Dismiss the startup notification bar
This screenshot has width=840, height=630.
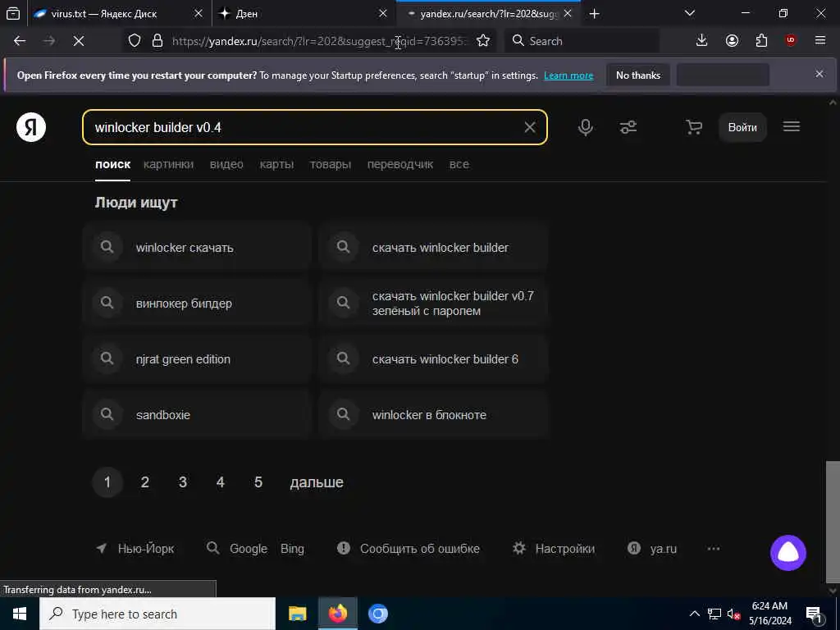tap(819, 74)
